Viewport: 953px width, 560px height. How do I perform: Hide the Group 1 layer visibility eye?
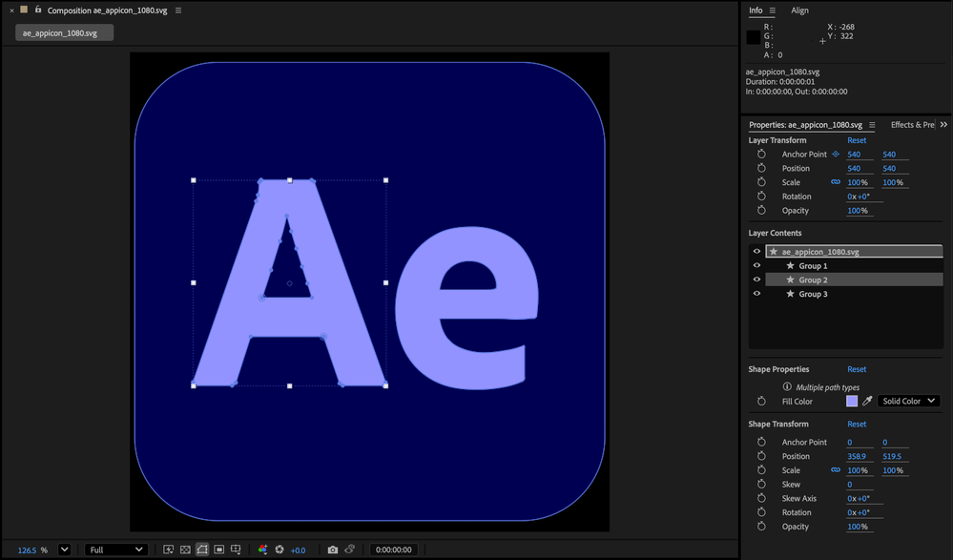(x=756, y=265)
